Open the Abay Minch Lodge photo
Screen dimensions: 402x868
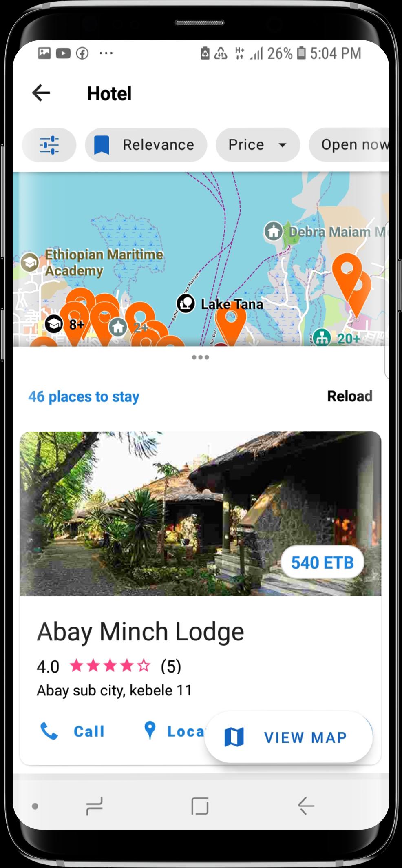pyautogui.click(x=200, y=514)
